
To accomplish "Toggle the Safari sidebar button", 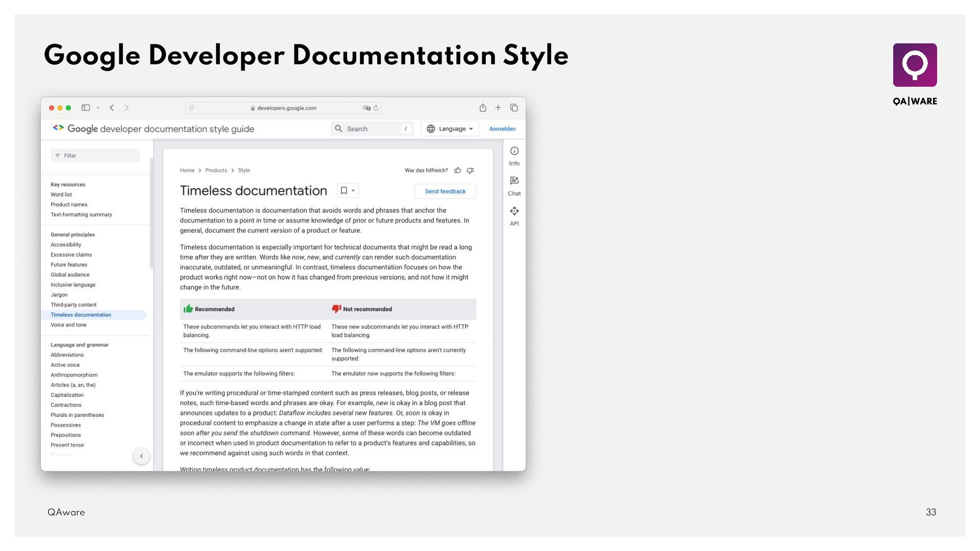I will [86, 108].
